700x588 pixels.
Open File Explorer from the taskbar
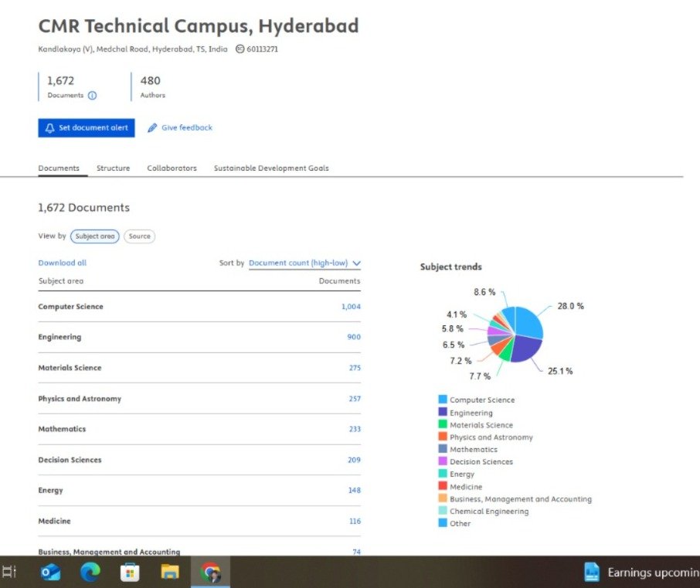pos(170,573)
